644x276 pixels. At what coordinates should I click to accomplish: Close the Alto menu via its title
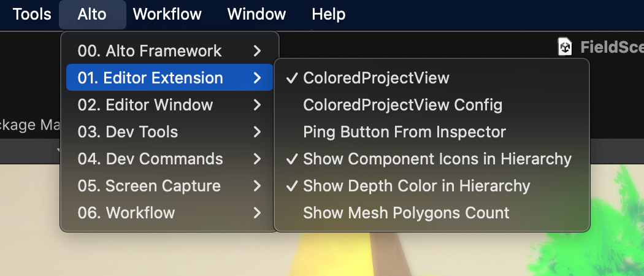tap(92, 14)
